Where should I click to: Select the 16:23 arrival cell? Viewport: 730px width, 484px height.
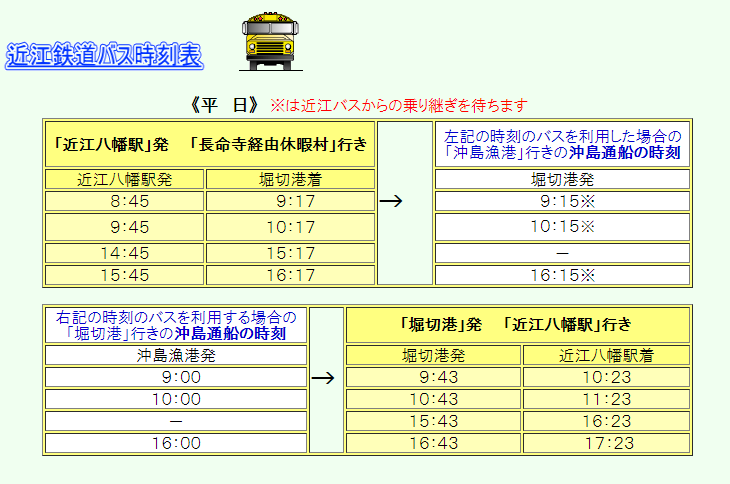point(606,421)
